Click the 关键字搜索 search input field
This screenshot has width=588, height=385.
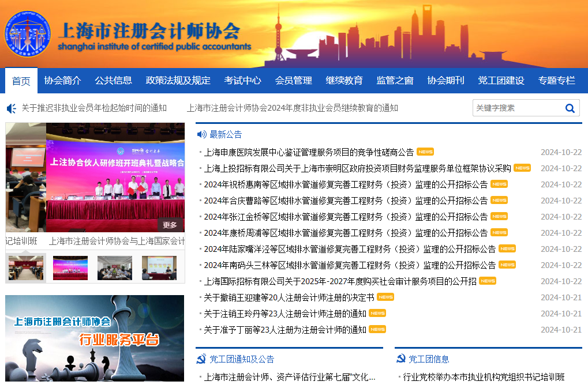point(516,108)
